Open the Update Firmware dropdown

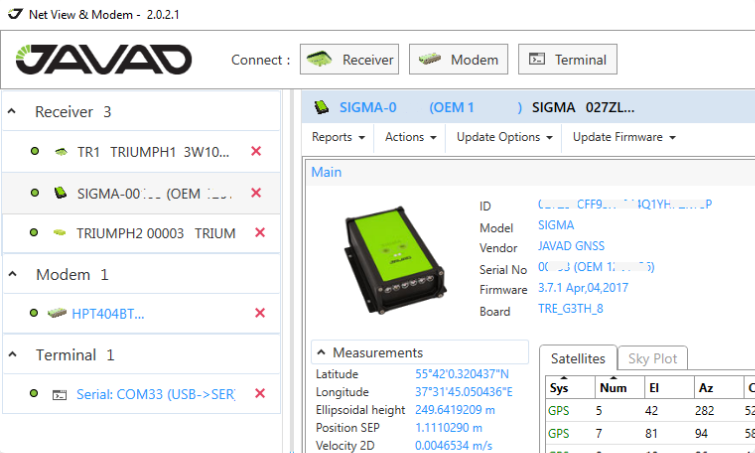pos(624,137)
